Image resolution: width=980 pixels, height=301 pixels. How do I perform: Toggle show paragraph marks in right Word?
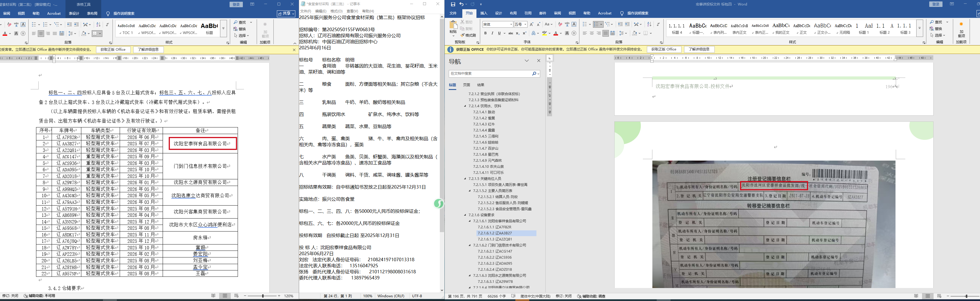[658, 24]
